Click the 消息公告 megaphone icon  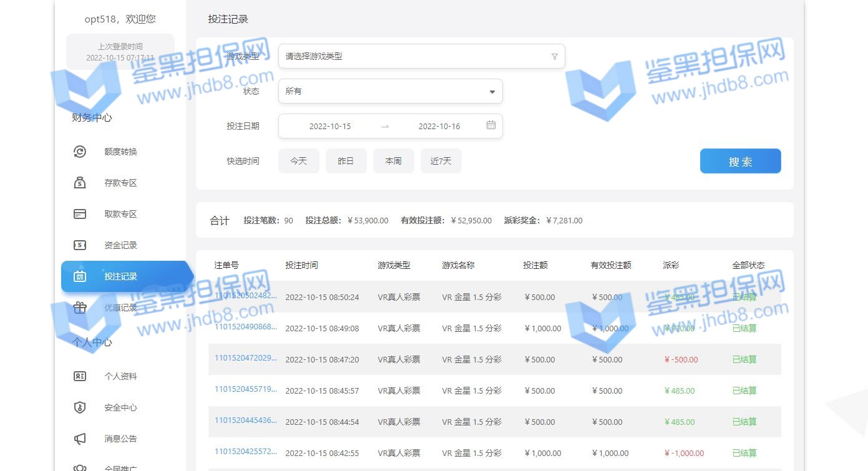click(80, 439)
